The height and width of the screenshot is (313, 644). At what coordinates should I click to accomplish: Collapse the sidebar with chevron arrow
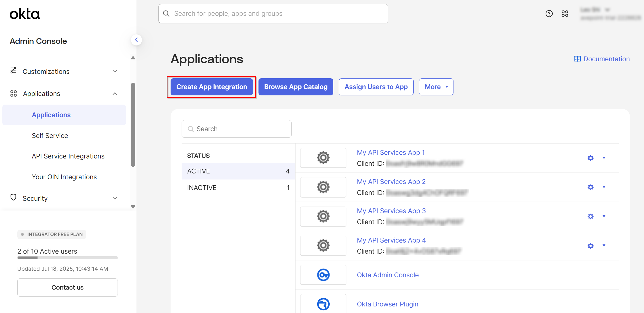click(136, 40)
